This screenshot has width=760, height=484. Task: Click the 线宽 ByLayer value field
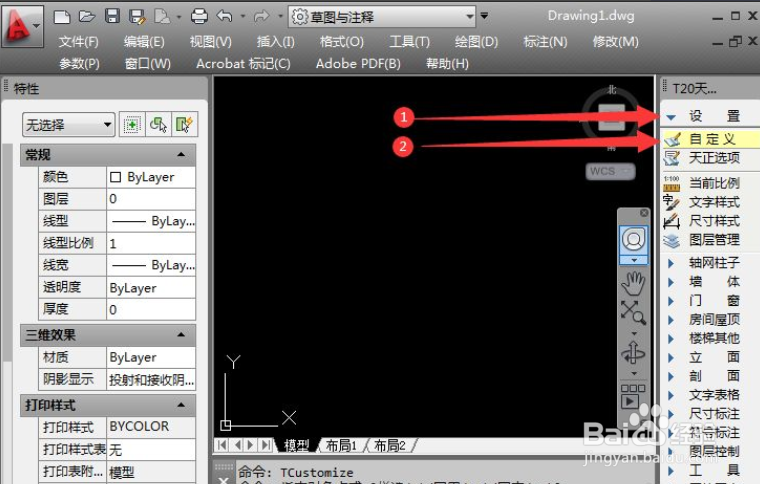click(x=151, y=265)
